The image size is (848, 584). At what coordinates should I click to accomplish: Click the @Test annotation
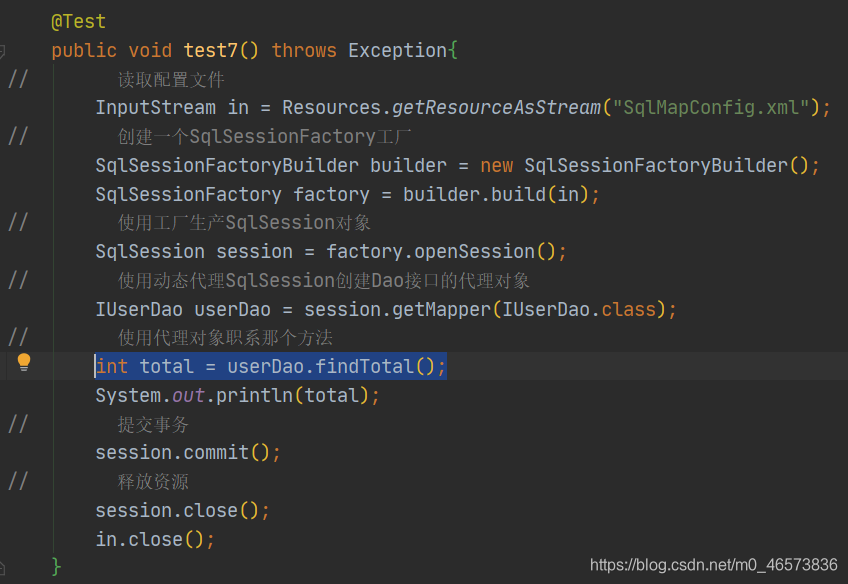tap(78, 22)
